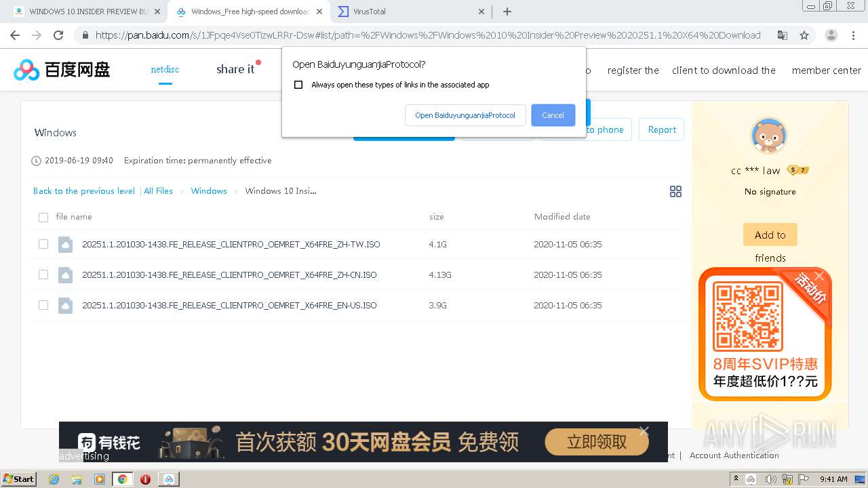The width and height of the screenshot is (868, 488).
Task: Open the netdisc navigation tab
Action: 165,69
